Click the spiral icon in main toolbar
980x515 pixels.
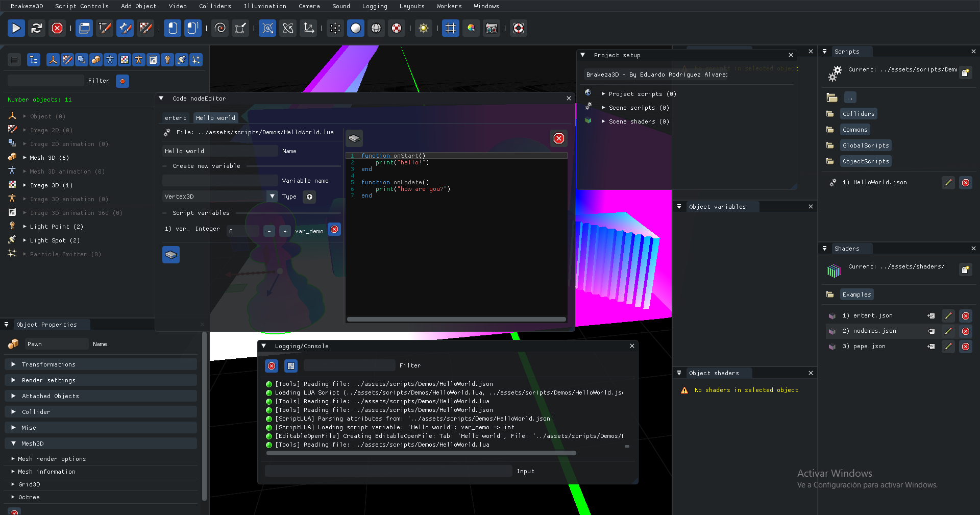tap(220, 28)
